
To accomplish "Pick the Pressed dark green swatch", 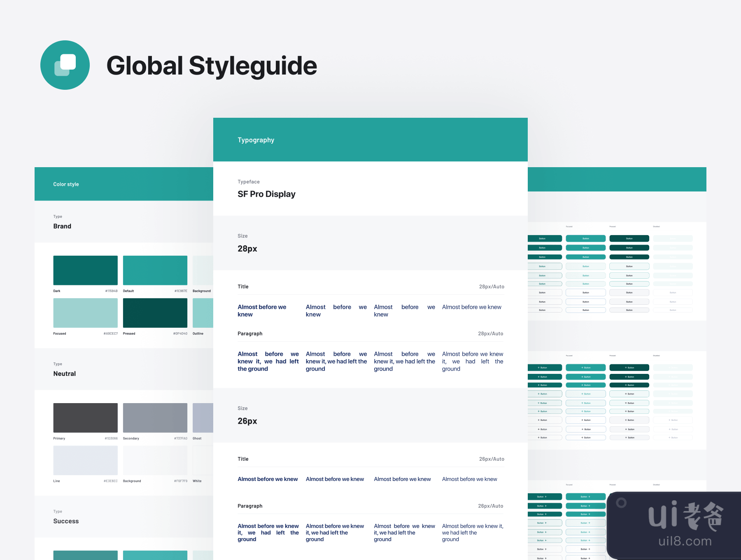I will (x=155, y=313).
